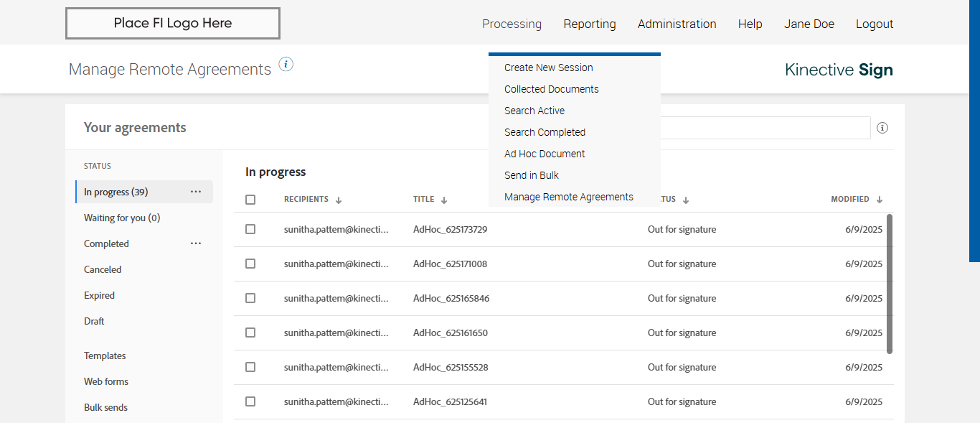Sort by Recipients column arrow

point(339,200)
